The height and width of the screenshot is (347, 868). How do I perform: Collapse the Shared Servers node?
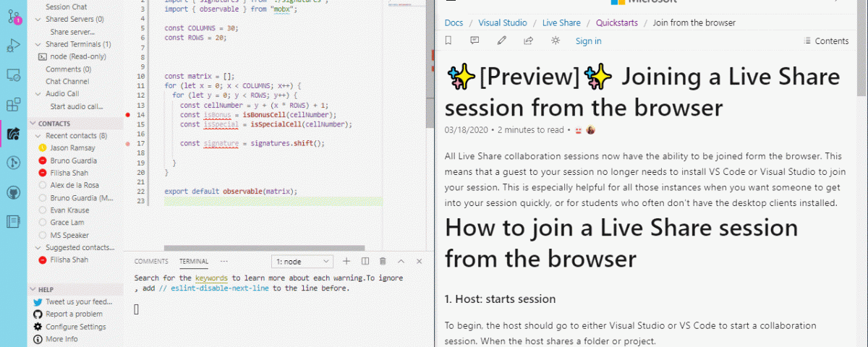[x=38, y=20]
